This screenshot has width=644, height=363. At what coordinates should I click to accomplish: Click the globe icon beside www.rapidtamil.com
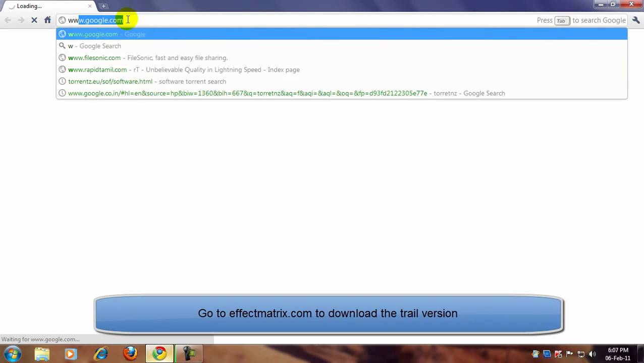(62, 70)
